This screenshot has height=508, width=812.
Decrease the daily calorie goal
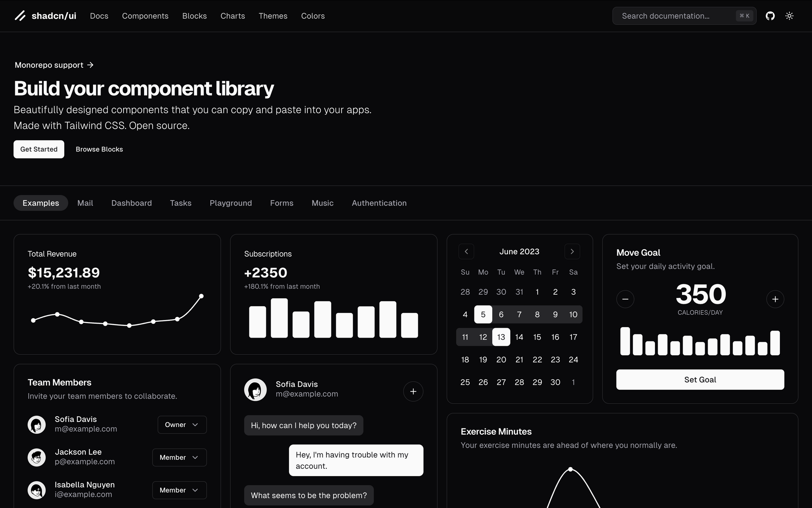tap(625, 299)
